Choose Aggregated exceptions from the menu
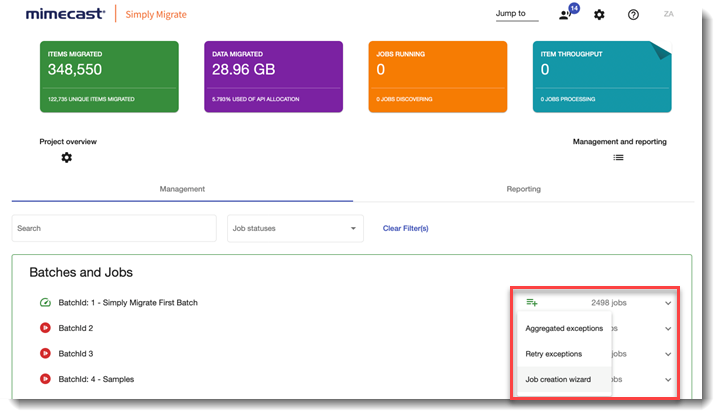The image size is (722, 419). coord(564,328)
